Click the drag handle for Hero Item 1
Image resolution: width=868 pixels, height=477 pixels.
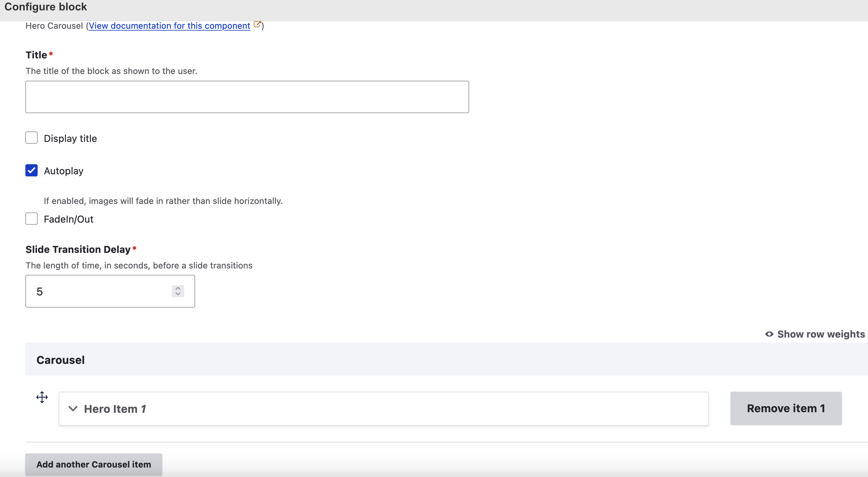[42, 397]
